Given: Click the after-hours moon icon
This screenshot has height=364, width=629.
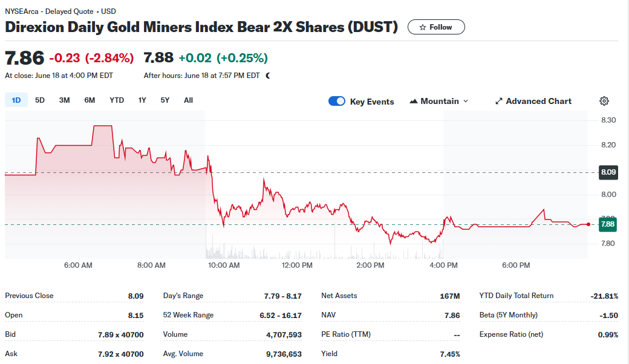Looking at the screenshot, I should [x=268, y=76].
